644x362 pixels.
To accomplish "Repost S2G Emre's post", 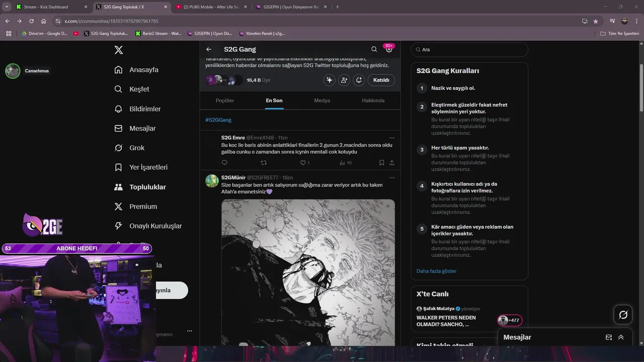I will click(264, 162).
